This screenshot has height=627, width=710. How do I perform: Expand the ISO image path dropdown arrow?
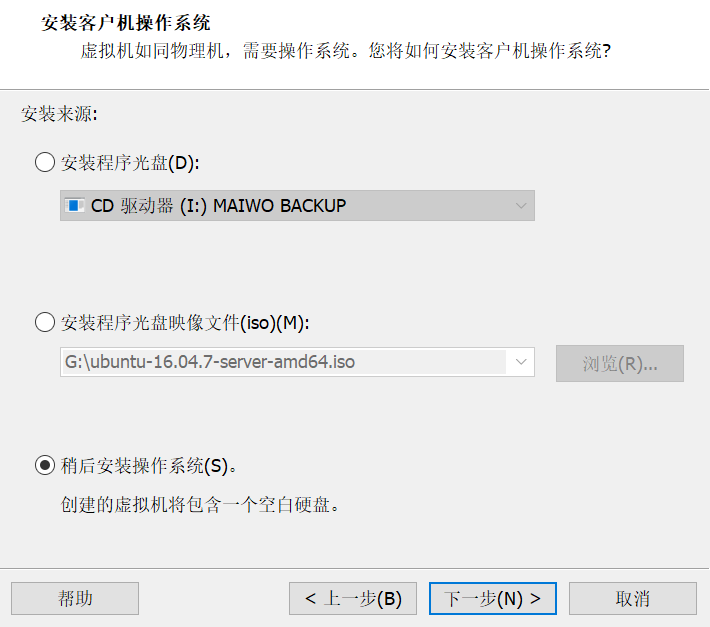[521, 362]
